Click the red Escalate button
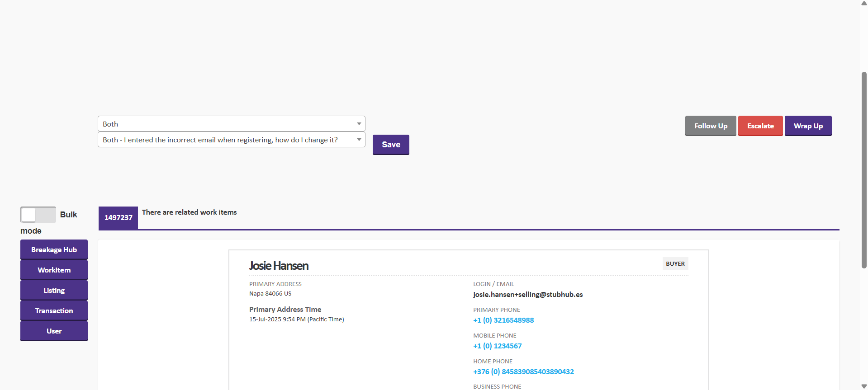This screenshot has height=390, width=868. (x=760, y=126)
